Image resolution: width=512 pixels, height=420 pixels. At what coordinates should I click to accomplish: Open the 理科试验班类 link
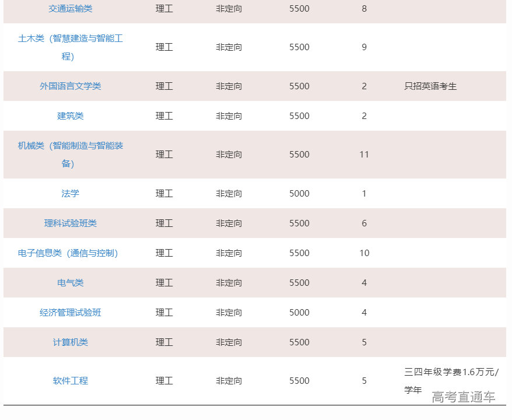tap(70, 223)
